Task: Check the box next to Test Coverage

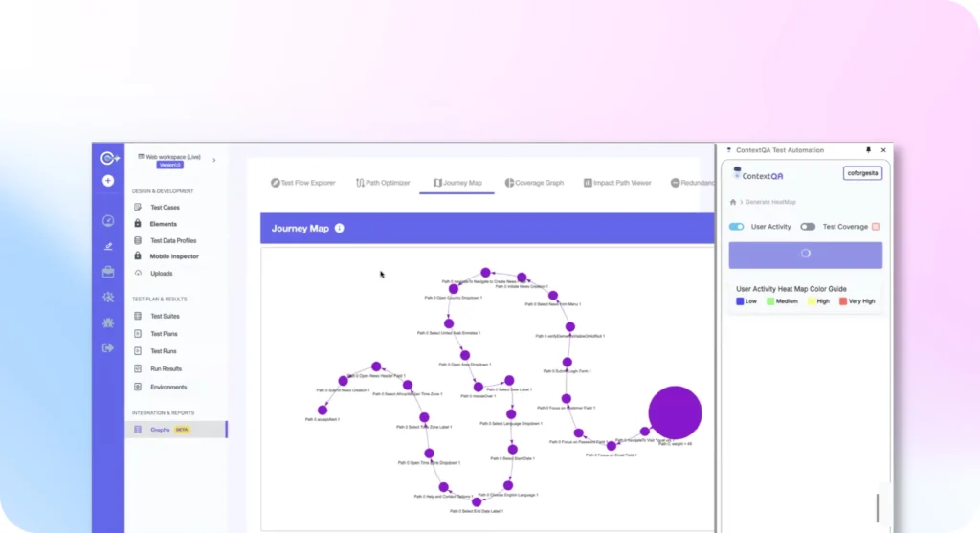Action: click(x=875, y=227)
